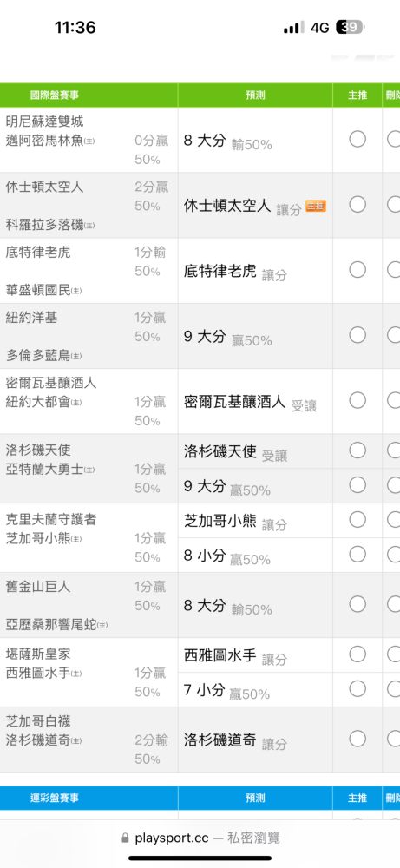
Task: Click the orange 主推 badge icon
Action: 316,207
